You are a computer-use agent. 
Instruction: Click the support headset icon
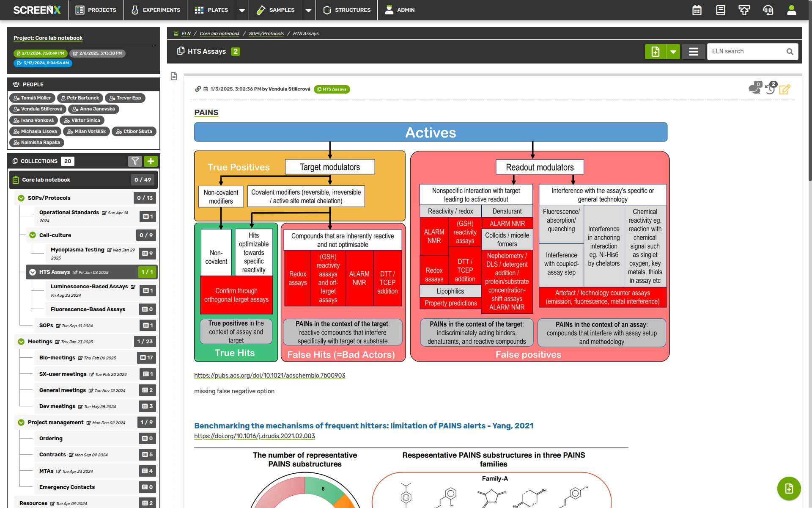coord(768,10)
